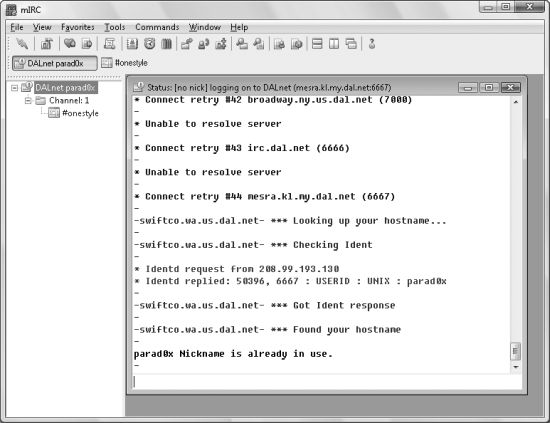Open the Help menu

click(239, 27)
